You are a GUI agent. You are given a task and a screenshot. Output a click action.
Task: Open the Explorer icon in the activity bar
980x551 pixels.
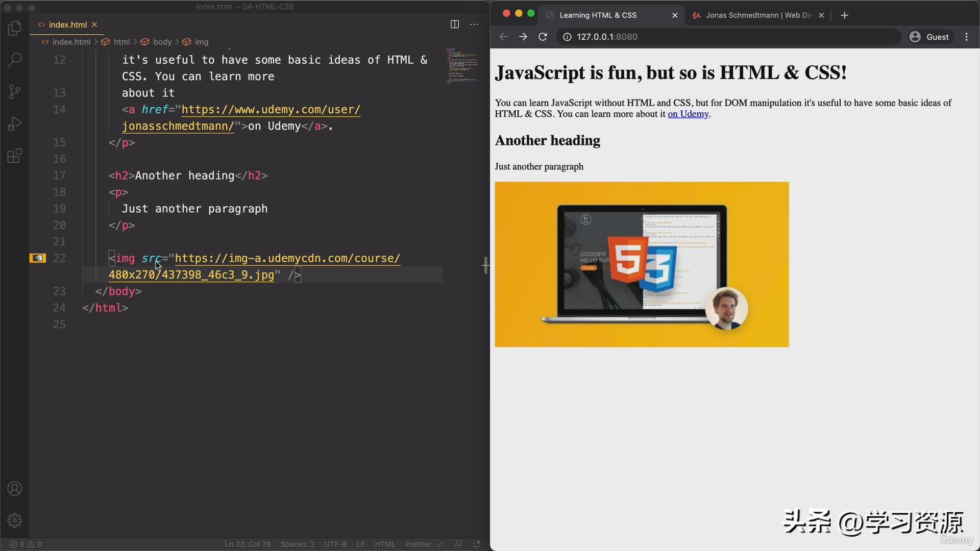click(14, 28)
